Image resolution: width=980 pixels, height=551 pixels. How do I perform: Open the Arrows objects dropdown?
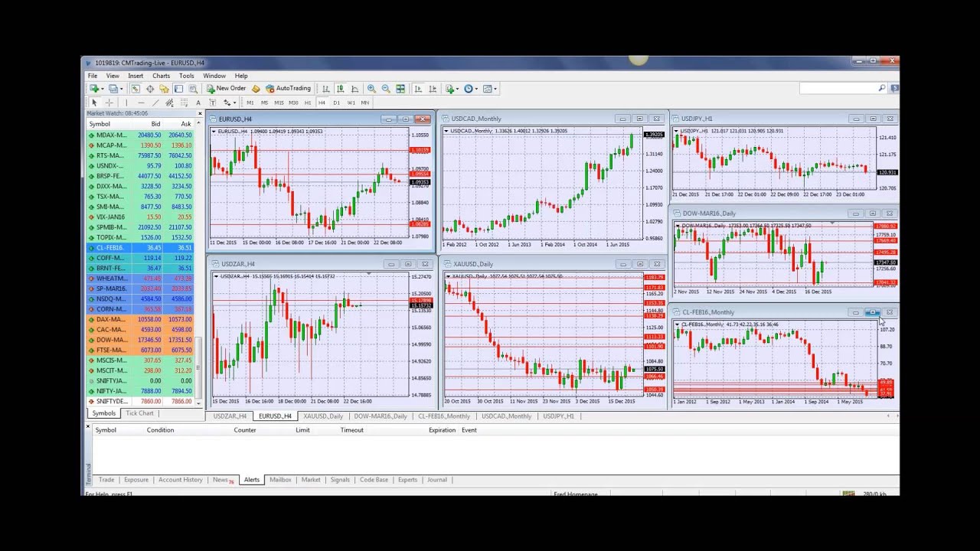click(x=230, y=103)
